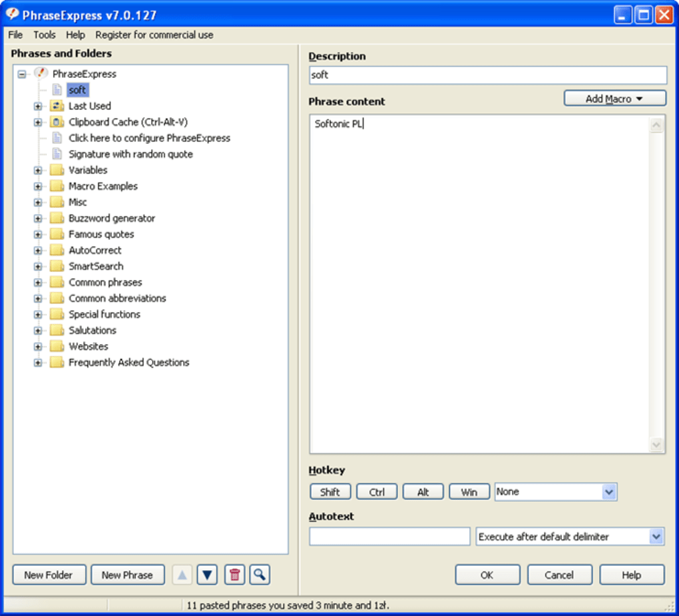Click the Common phrases folder icon

point(57,282)
